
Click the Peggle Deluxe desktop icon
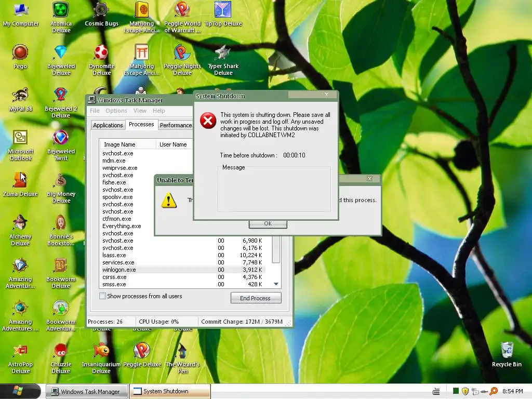[x=142, y=355]
